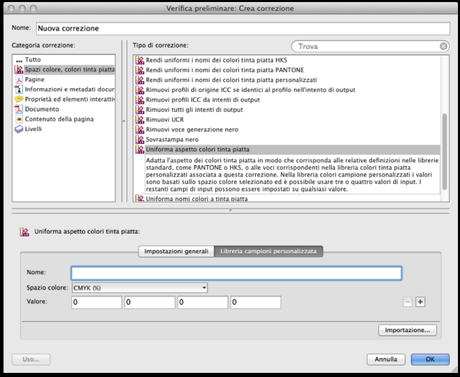Image resolution: width=460 pixels, height=377 pixels.
Task: Choose Sovrastampa nero correction text
Action: [172, 139]
